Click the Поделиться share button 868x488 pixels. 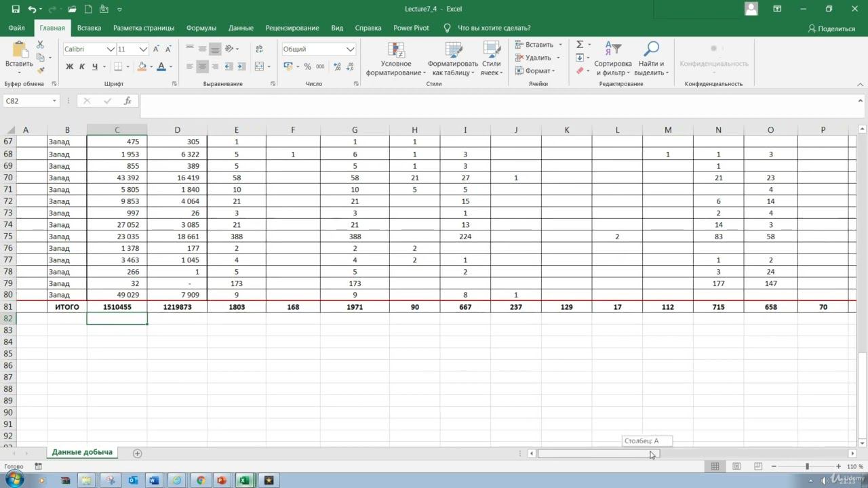click(831, 28)
